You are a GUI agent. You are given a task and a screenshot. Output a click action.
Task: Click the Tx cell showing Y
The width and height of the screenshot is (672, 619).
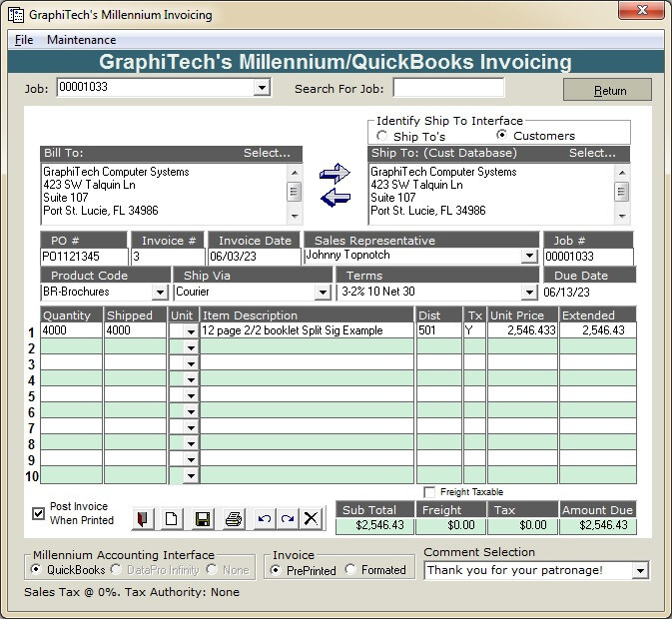[474, 330]
